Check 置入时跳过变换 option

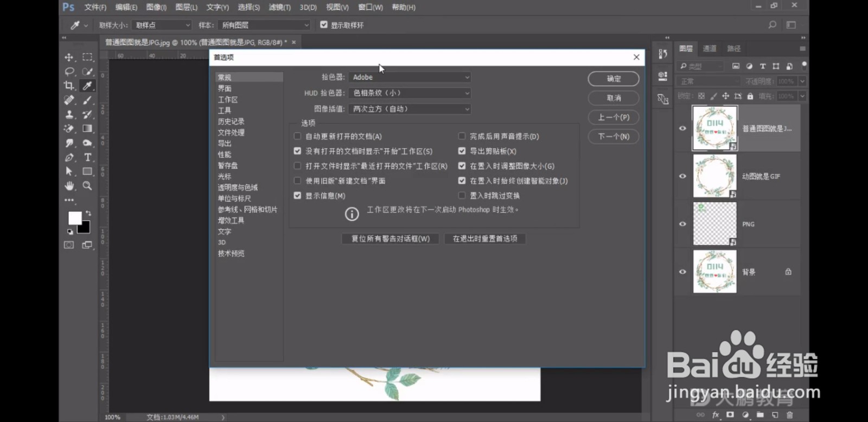(462, 195)
